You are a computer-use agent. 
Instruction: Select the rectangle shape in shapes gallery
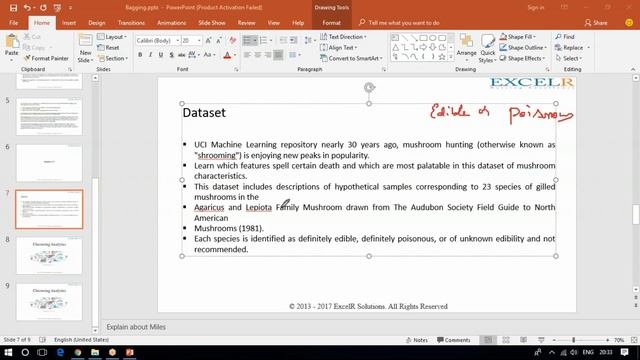(x=423, y=38)
